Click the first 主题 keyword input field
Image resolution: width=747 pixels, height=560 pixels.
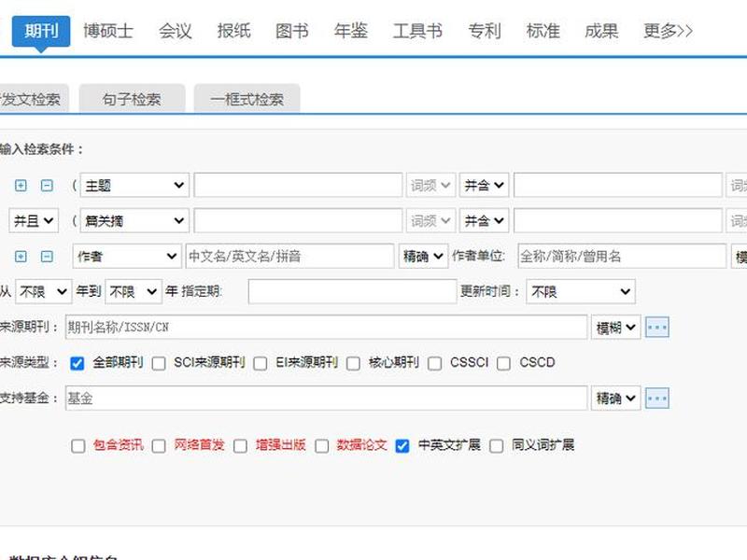[x=298, y=185]
